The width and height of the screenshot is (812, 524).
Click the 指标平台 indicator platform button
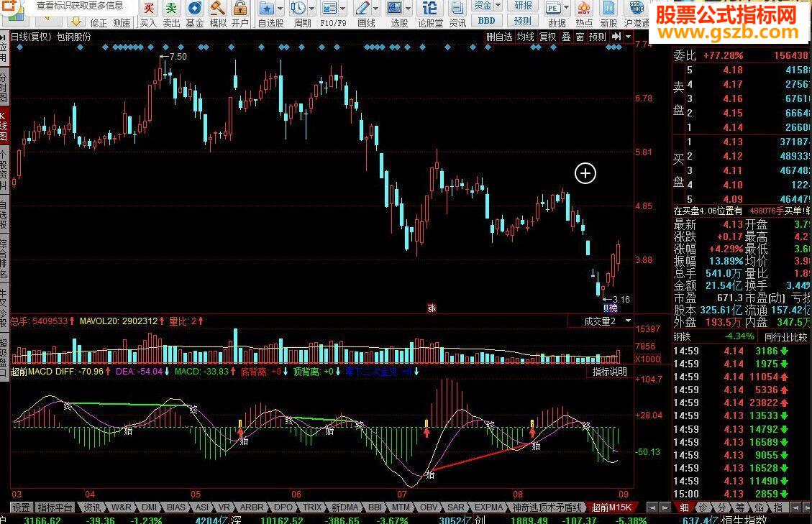point(55,507)
